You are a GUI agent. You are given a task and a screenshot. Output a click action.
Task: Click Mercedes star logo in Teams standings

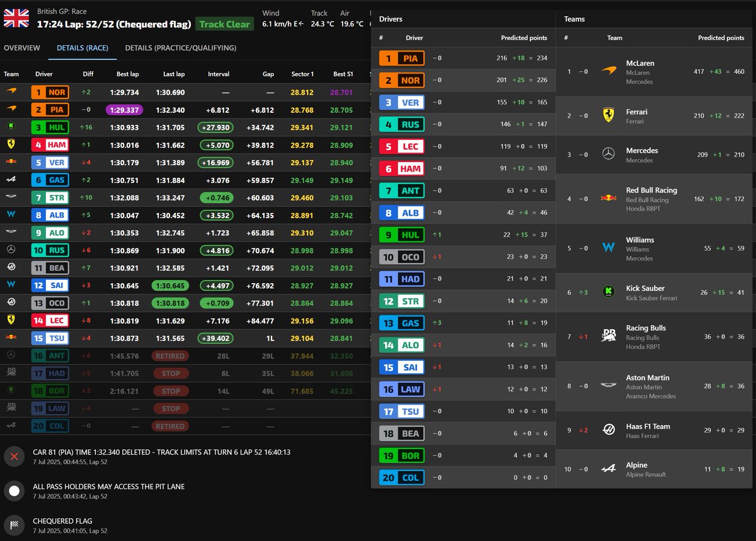(x=608, y=154)
